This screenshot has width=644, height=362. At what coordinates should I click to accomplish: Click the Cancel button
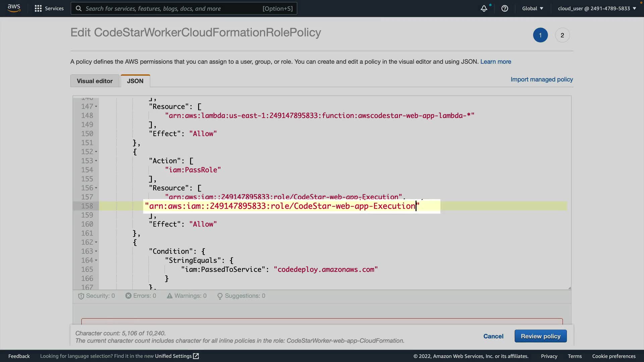pos(493,336)
